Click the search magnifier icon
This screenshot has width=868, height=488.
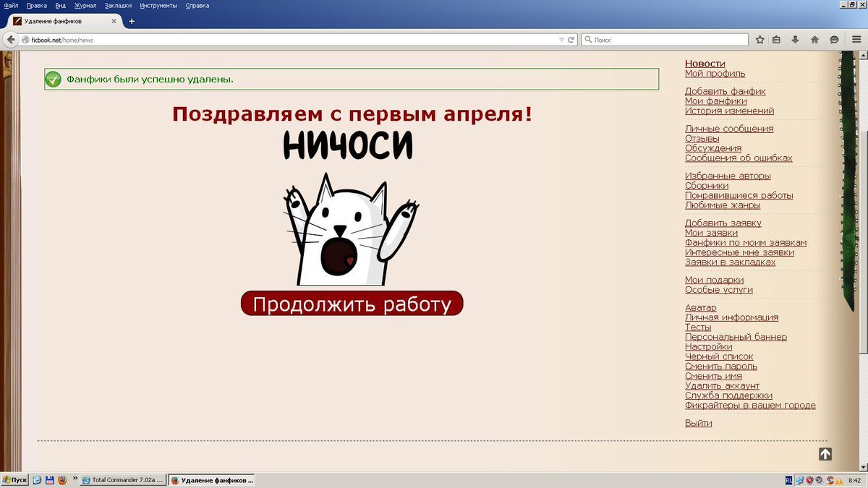[x=588, y=40]
